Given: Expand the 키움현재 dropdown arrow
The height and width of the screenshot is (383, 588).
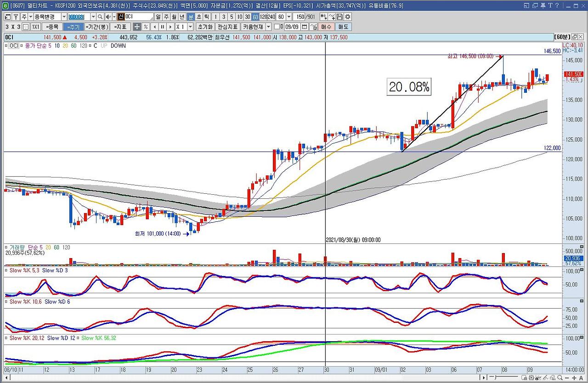Looking at the screenshot, I should [x=269, y=27].
